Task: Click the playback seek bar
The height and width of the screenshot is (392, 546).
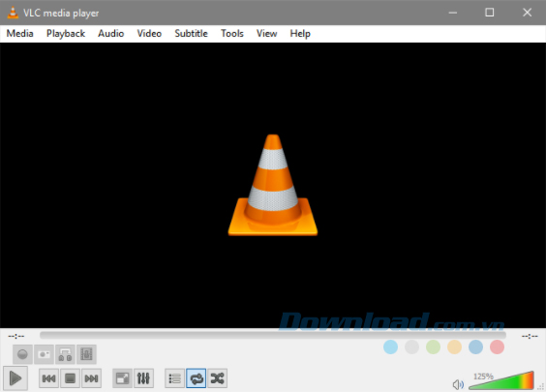Action: pos(273,335)
